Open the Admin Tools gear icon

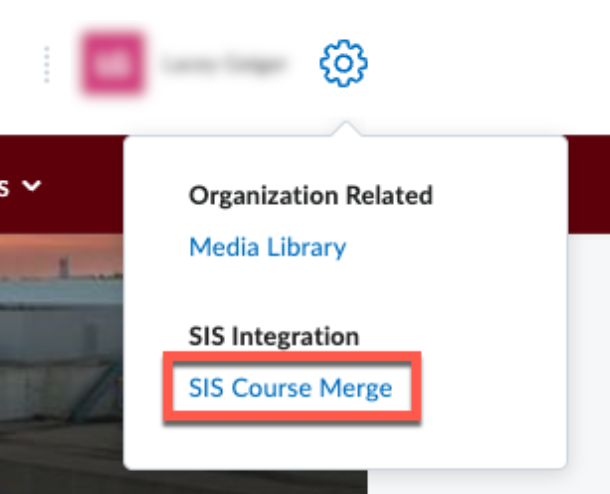point(343,64)
